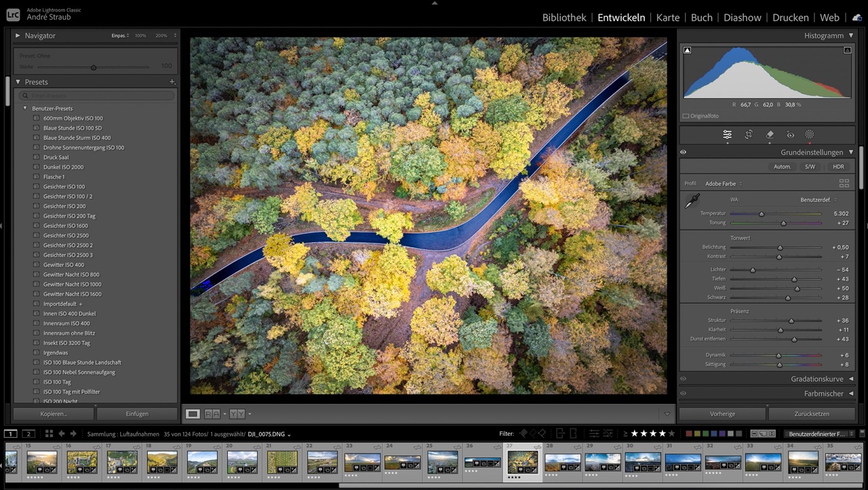
Task: Open the Red Eye correction tool
Action: (x=790, y=135)
